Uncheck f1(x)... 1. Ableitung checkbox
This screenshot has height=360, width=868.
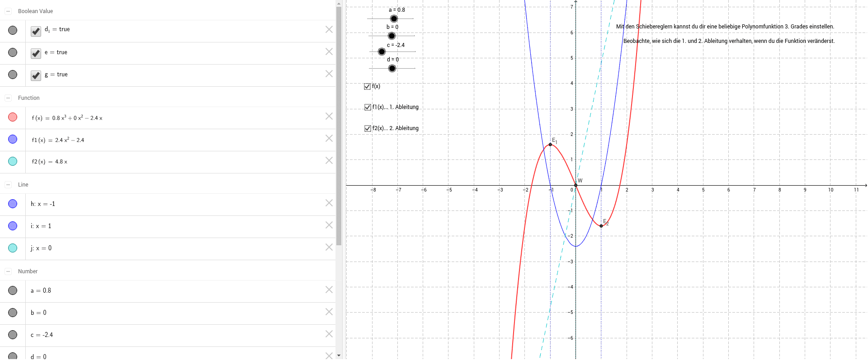pyautogui.click(x=368, y=107)
